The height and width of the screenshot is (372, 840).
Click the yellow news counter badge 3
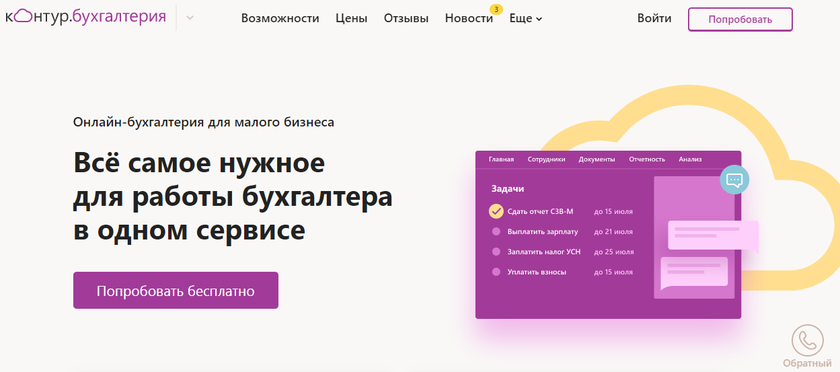pos(497,9)
